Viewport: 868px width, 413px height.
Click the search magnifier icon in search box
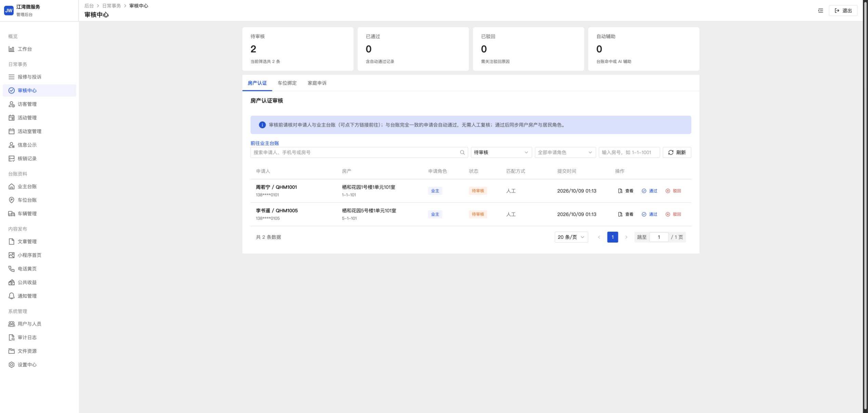462,153
